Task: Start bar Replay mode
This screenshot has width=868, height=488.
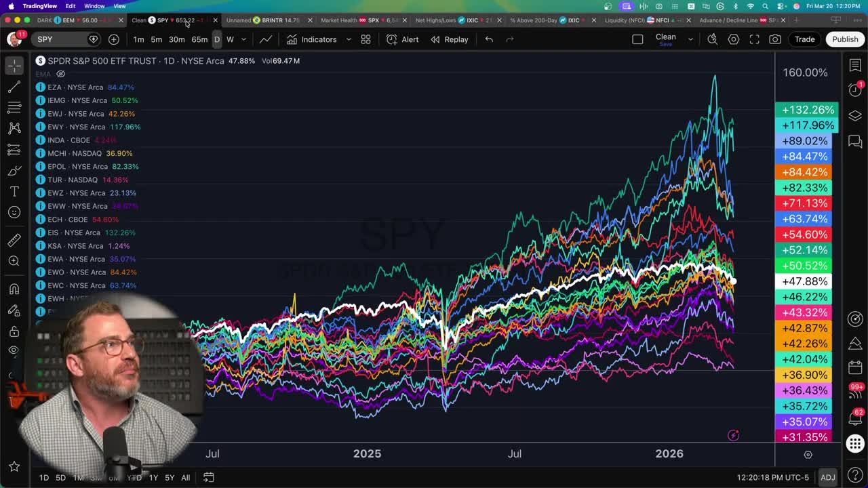Action: pos(449,39)
